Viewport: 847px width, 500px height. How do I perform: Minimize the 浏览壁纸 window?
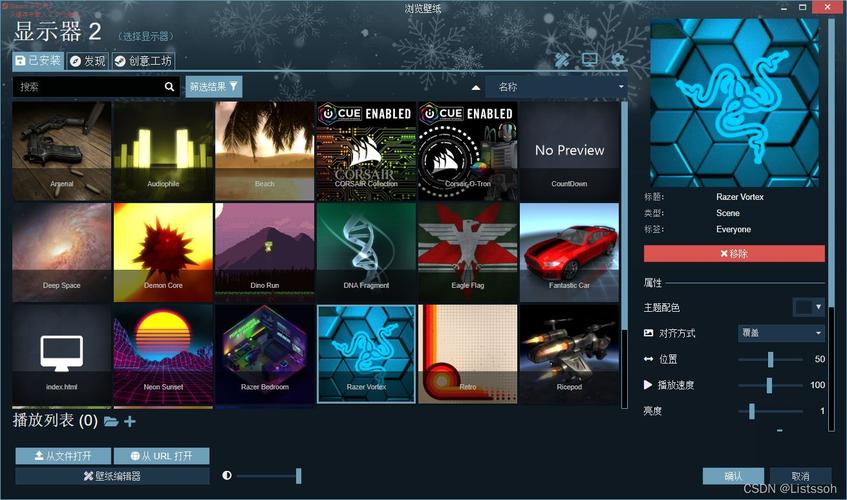coord(784,7)
